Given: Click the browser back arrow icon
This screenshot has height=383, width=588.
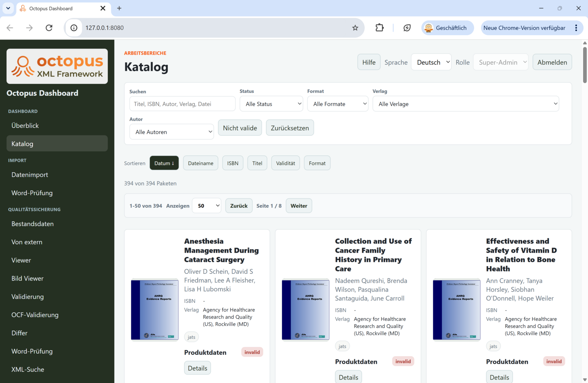Looking at the screenshot, I should pos(10,28).
